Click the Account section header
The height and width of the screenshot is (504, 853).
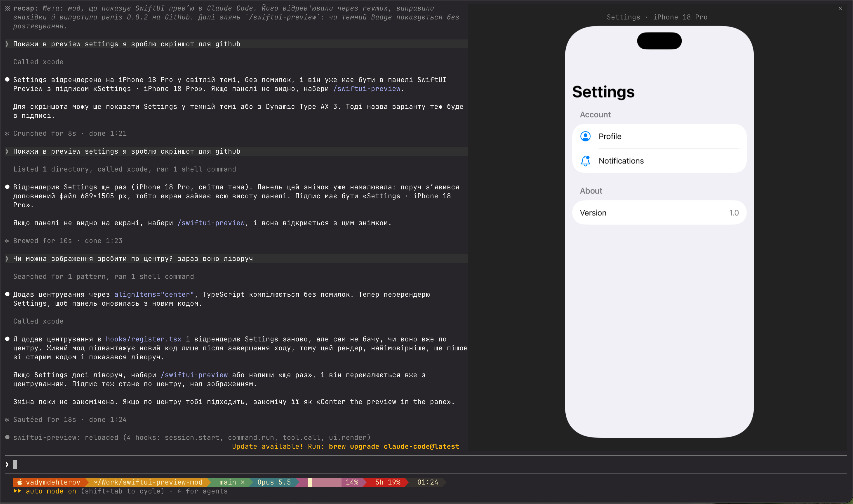[595, 114]
